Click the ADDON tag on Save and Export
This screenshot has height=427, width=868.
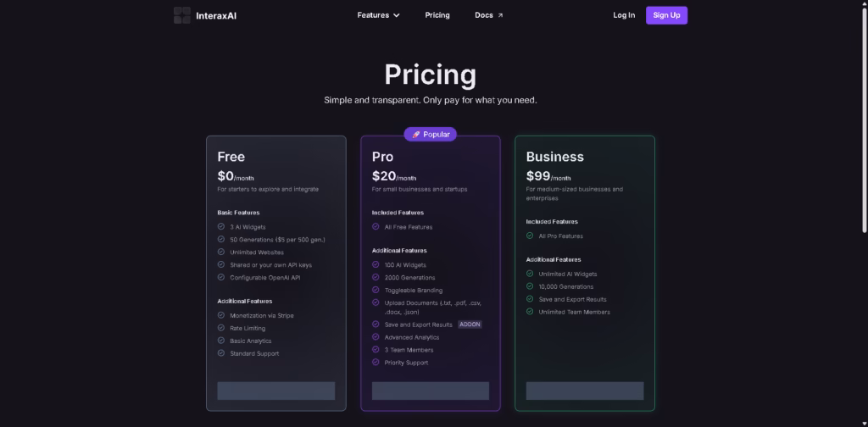[470, 324]
